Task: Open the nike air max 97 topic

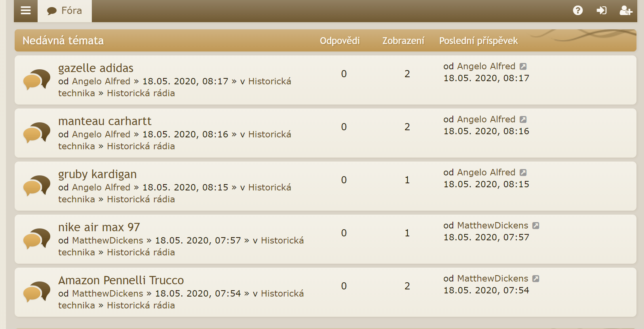Action: pos(99,227)
